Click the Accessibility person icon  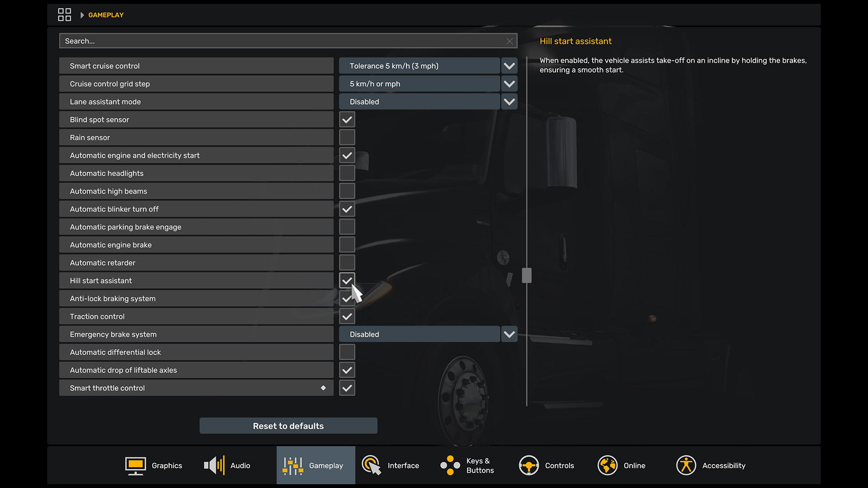click(686, 465)
